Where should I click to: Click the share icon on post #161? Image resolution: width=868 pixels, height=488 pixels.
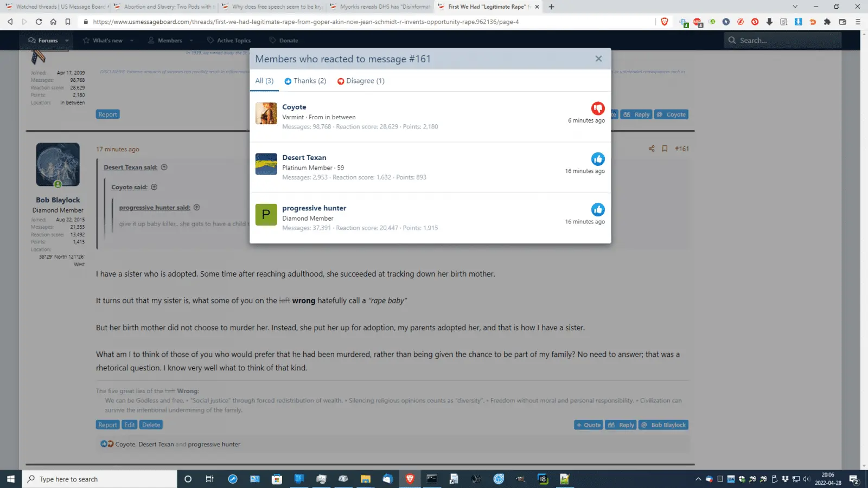652,149
